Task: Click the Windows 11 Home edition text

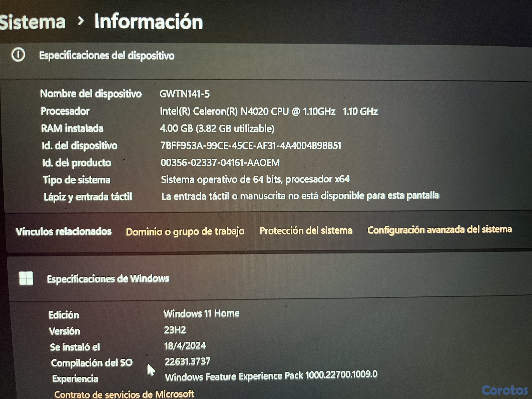Action: [201, 313]
